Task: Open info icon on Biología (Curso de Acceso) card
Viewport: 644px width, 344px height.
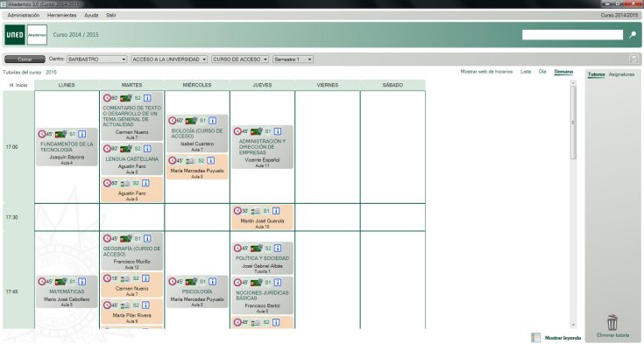Action: tap(212, 121)
